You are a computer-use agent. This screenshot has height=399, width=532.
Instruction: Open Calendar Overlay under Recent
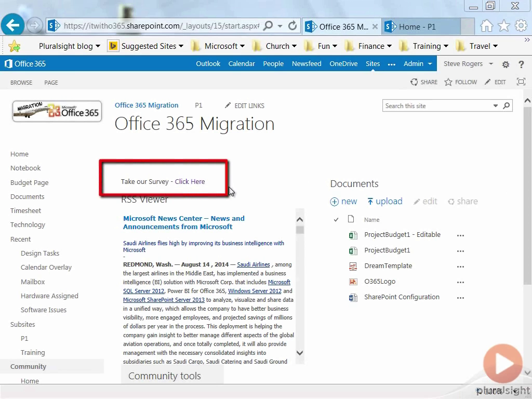[46, 268]
